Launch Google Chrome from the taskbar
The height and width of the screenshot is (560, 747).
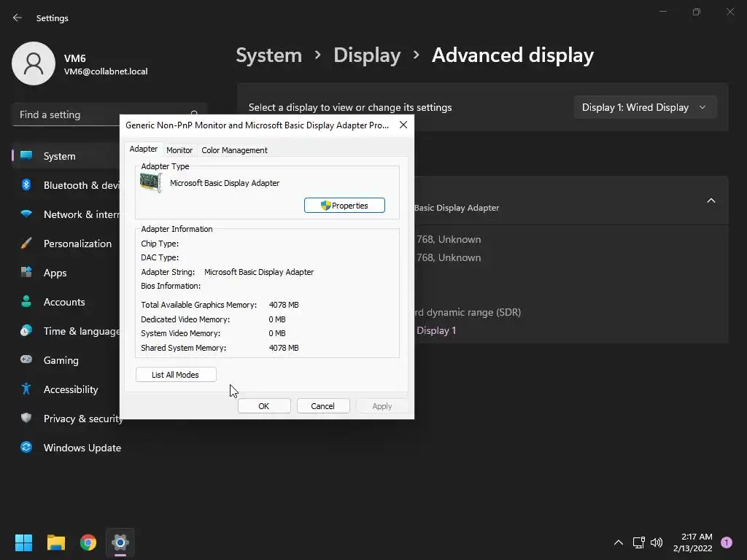click(x=88, y=542)
